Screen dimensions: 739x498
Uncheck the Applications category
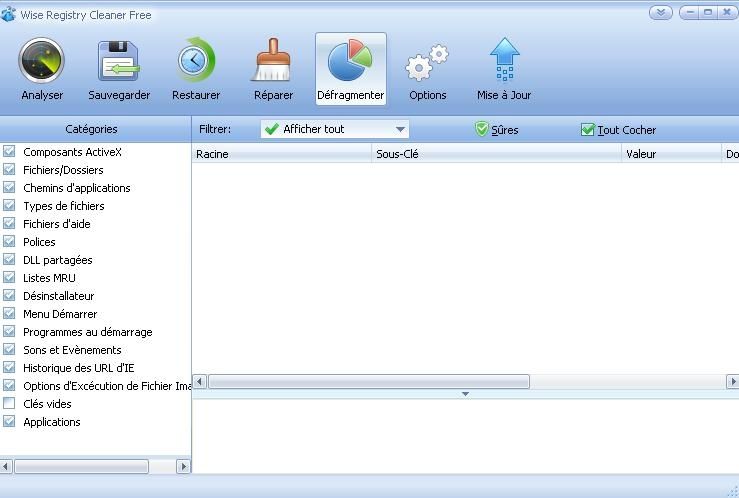coord(9,421)
